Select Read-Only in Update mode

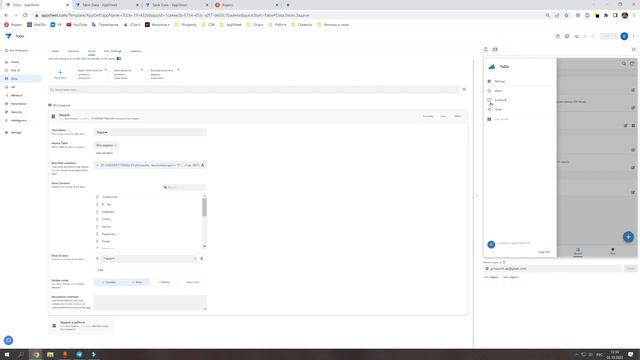pyautogui.click(x=193, y=282)
